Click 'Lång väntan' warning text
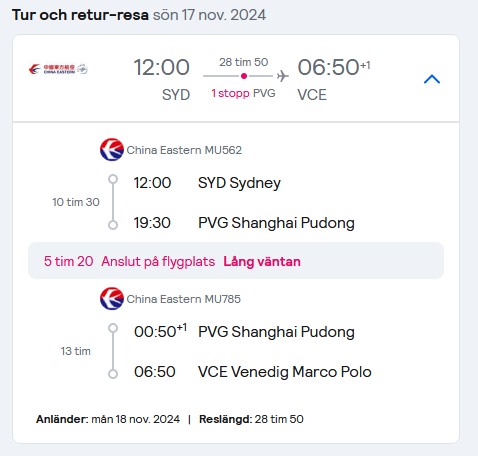 tap(262, 261)
